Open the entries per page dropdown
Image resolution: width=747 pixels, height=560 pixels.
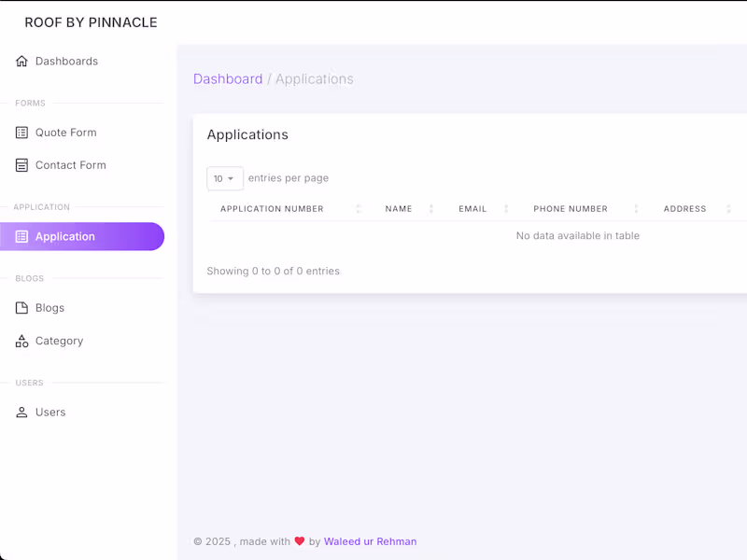[225, 178]
